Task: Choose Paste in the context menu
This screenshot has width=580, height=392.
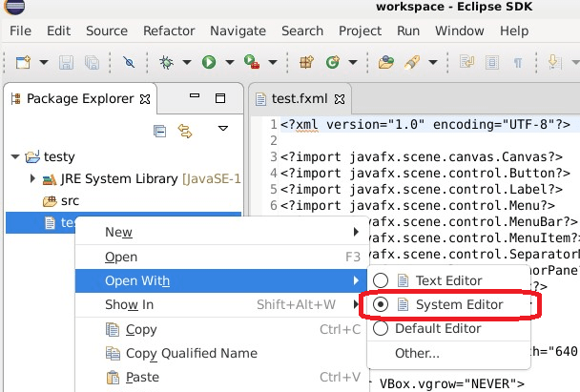Action: (221, 377)
